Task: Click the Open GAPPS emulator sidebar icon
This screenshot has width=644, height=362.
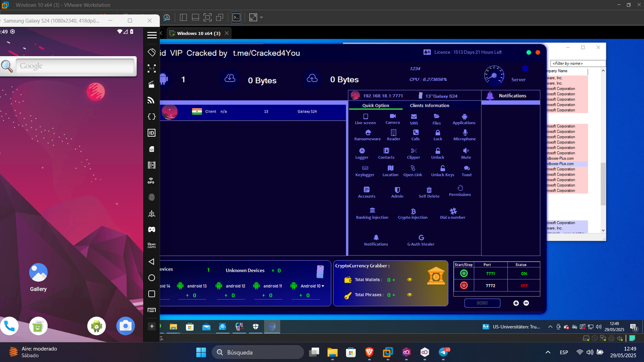Action: pos(151,245)
